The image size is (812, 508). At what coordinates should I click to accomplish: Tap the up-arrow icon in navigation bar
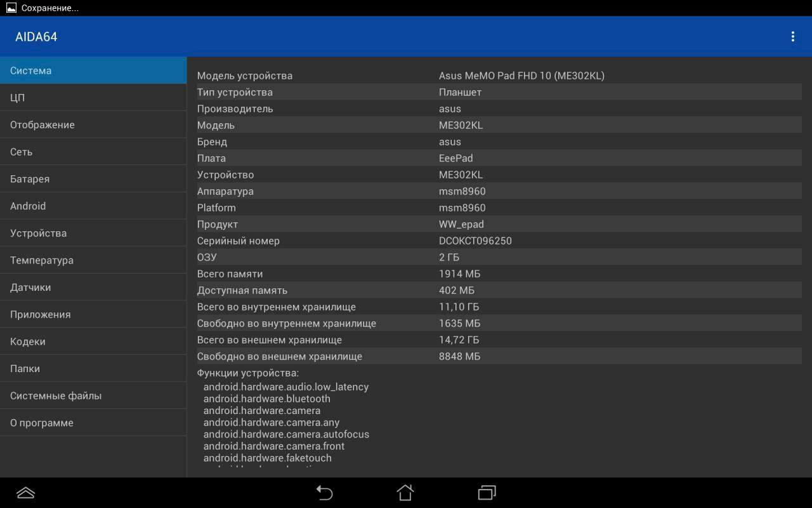(25, 493)
